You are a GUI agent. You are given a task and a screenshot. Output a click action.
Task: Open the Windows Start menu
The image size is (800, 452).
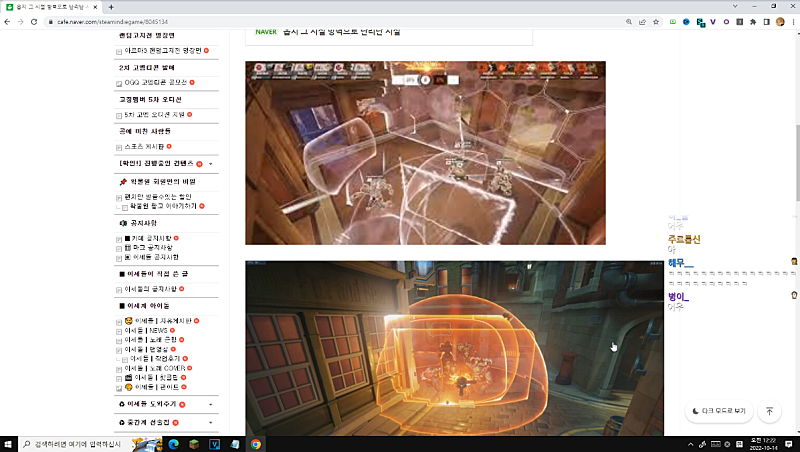pos(8,444)
